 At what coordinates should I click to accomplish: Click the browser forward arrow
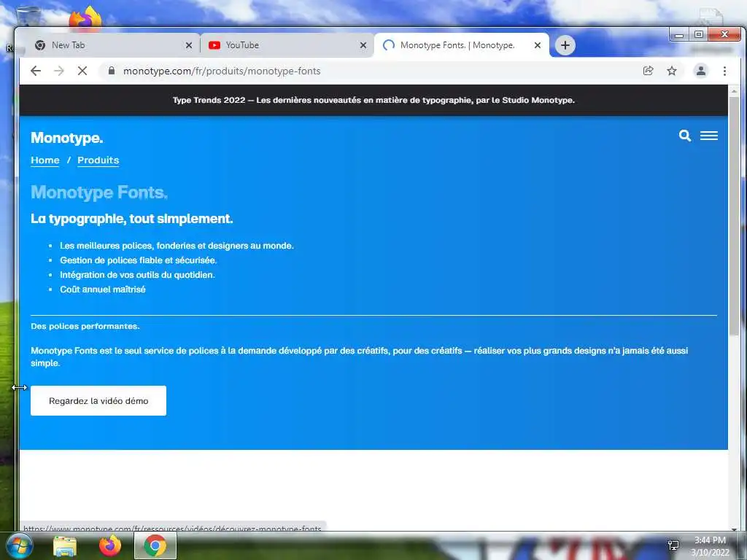[58, 71]
